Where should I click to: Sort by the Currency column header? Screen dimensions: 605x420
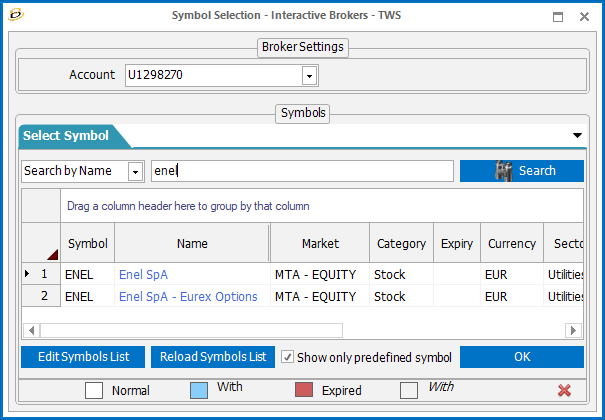[x=512, y=244]
